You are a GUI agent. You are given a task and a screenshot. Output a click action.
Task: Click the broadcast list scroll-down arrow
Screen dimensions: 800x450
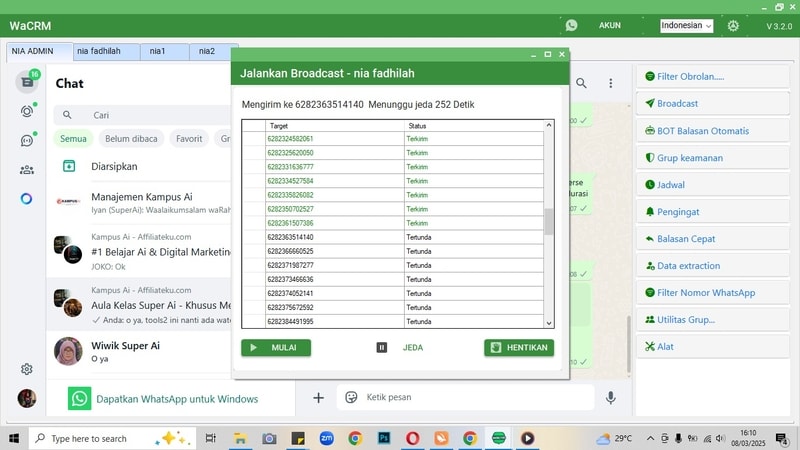(x=549, y=323)
